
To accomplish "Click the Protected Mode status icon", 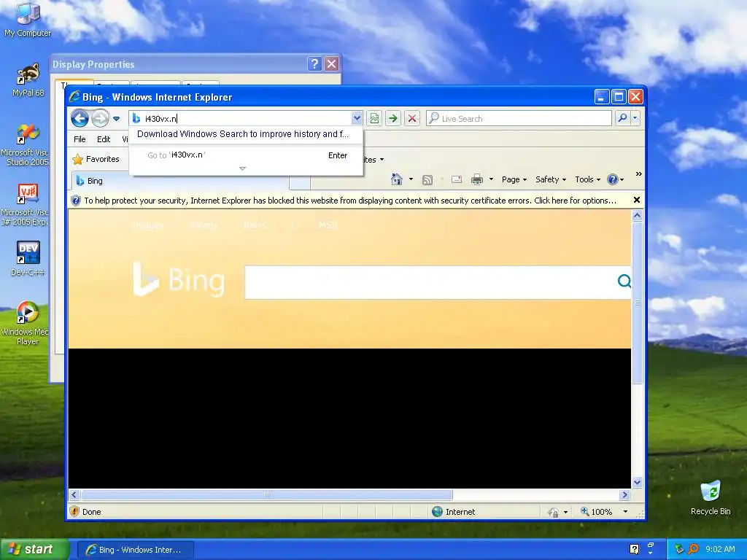I will click(553, 512).
